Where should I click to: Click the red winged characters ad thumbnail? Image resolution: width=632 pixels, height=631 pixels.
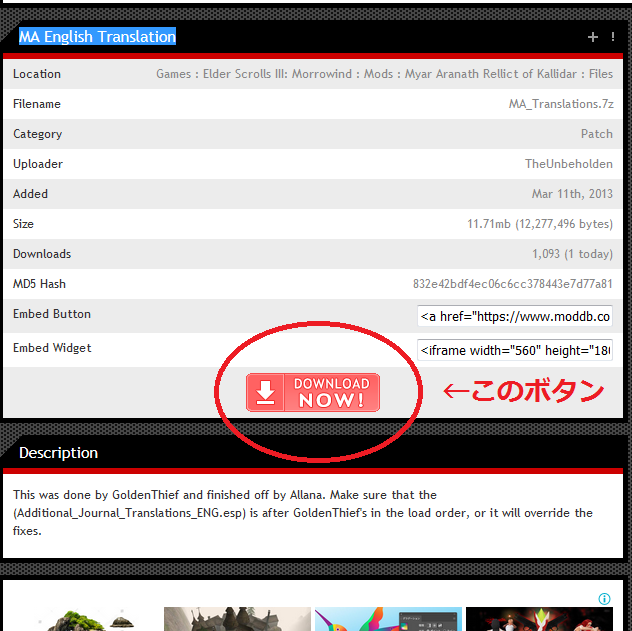[539, 619]
